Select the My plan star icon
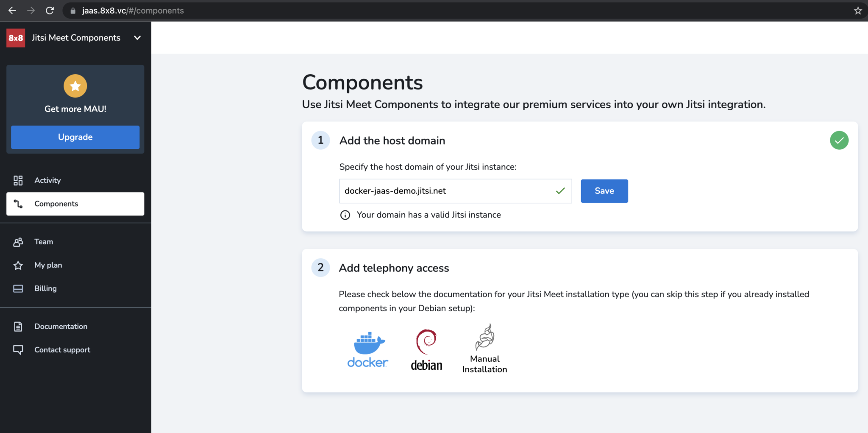 [18, 265]
